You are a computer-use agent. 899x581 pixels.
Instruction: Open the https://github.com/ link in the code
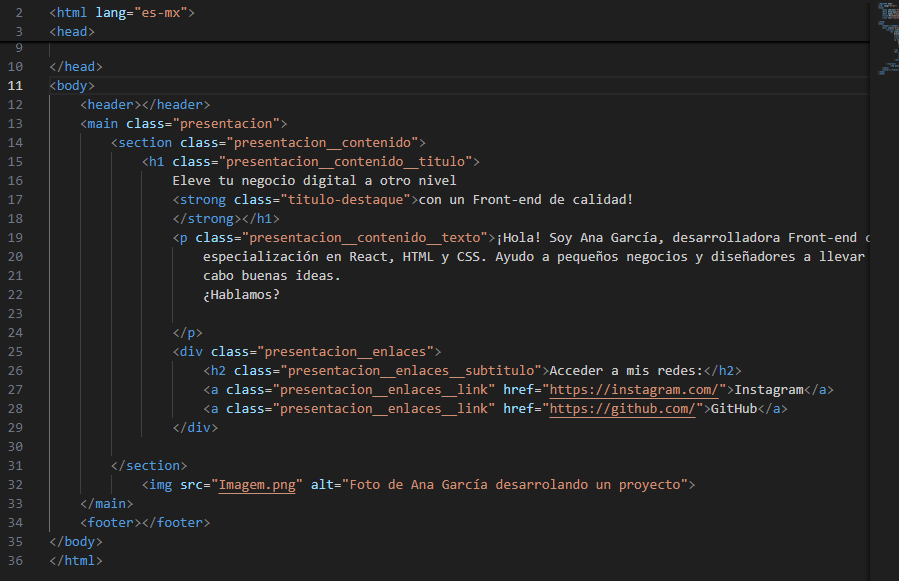pos(622,408)
